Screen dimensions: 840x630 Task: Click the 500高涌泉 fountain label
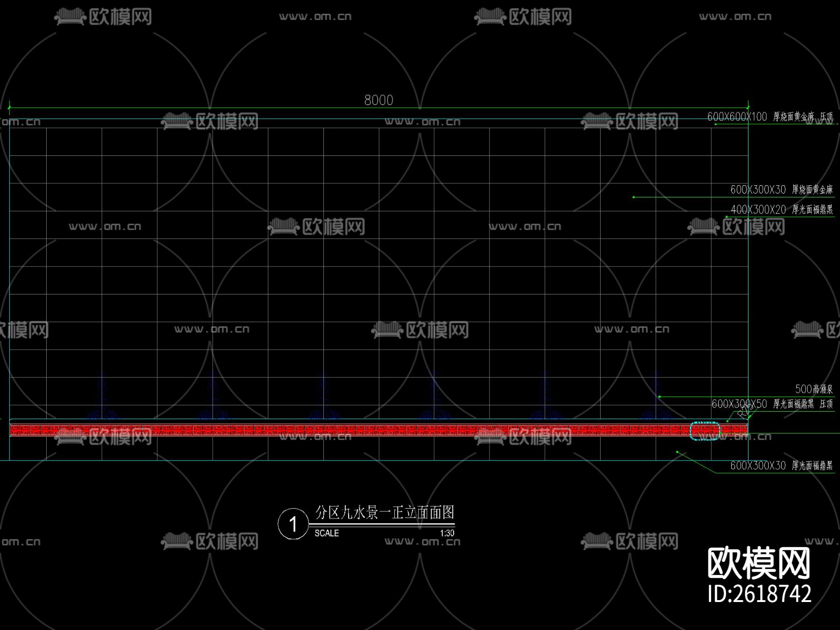pos(814,389)
